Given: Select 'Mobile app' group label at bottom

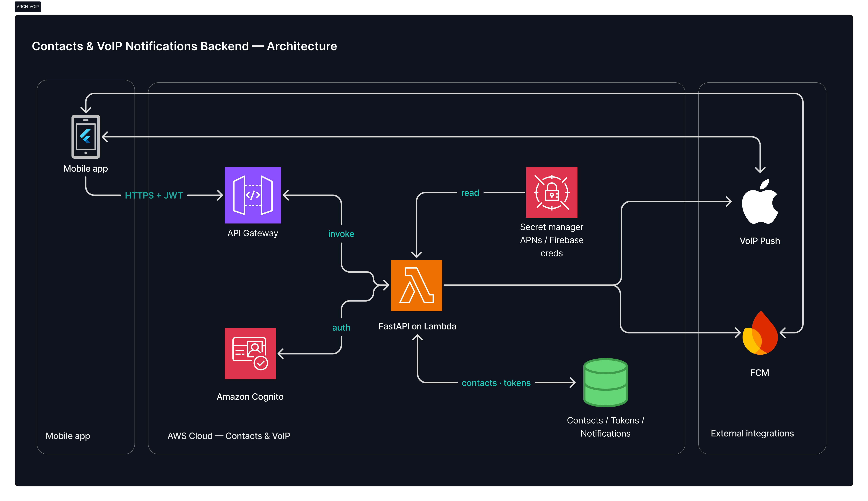Looking at the screenshot, I should (68, 436).
